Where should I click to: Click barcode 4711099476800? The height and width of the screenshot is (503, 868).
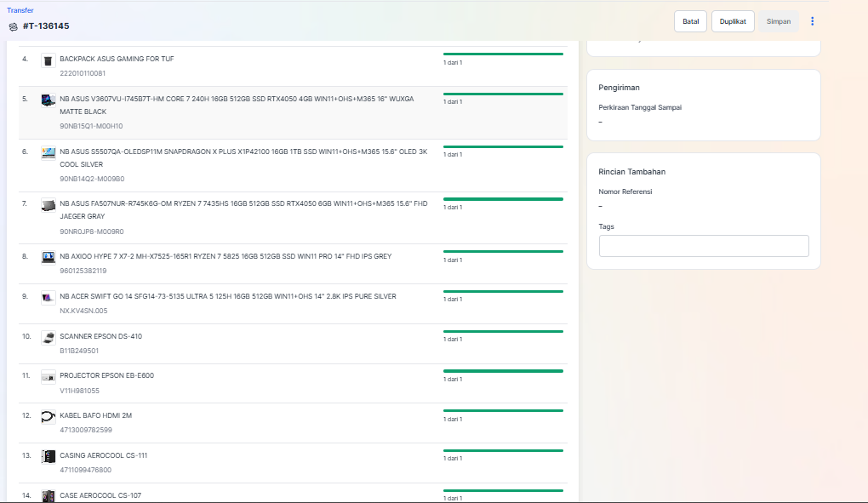coord(86,470)
